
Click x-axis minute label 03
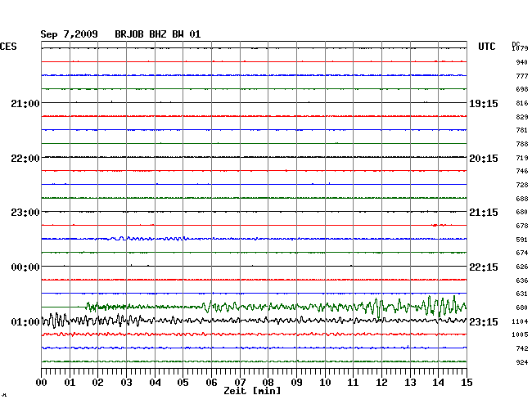[126, 383]
